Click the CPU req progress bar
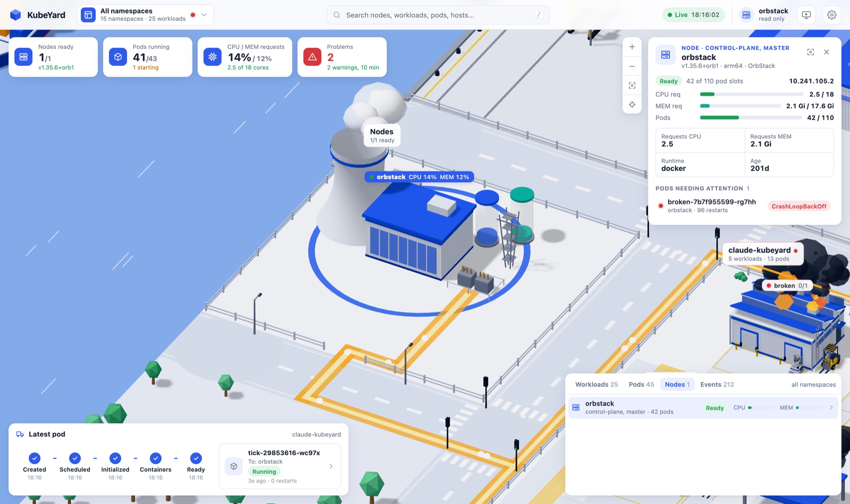The width and height of the screenshot is (850, 504). click(751, 94)
